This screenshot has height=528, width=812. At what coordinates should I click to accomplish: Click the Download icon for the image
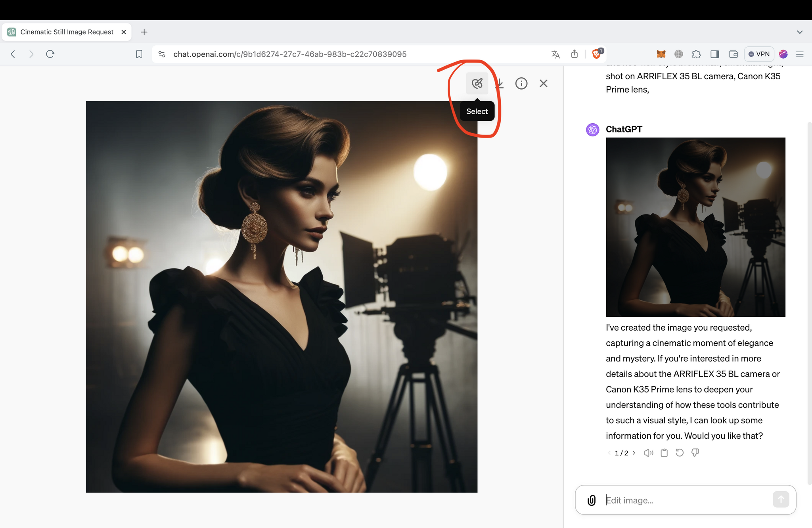tap(499, 84)
